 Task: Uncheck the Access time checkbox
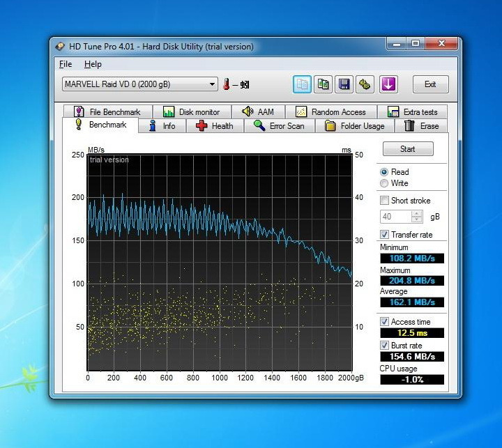pos(384,322)
